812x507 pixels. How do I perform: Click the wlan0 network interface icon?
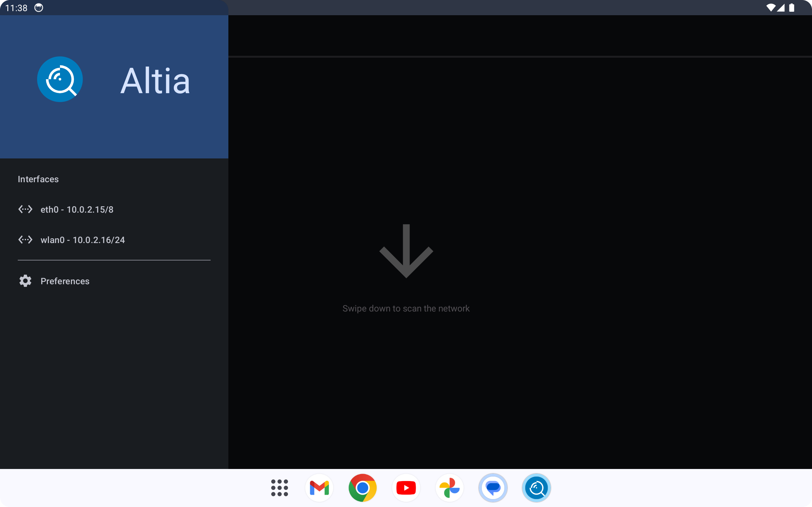tap(25, 240)
